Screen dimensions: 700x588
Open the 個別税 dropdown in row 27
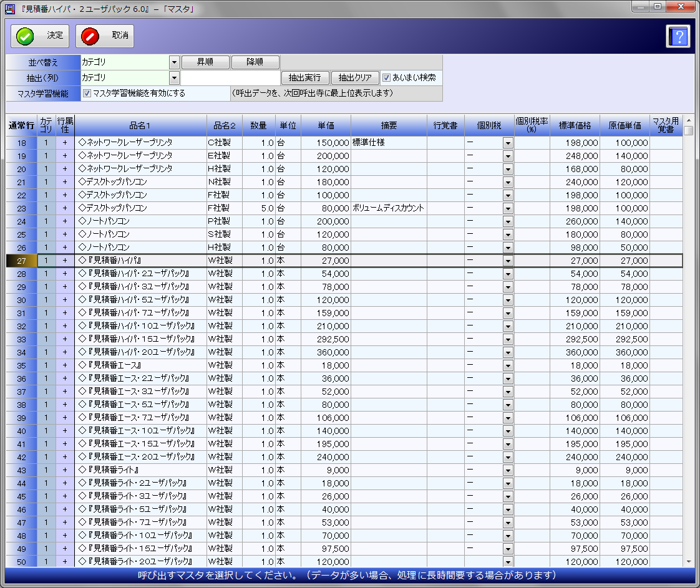(508, 261)
